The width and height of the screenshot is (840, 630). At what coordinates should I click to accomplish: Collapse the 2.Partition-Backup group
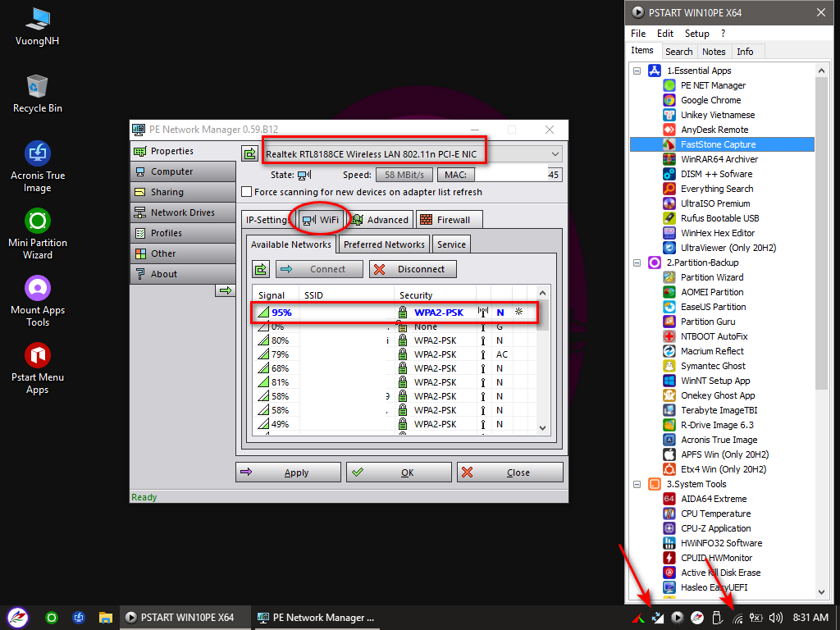click(x=637, y=263)
